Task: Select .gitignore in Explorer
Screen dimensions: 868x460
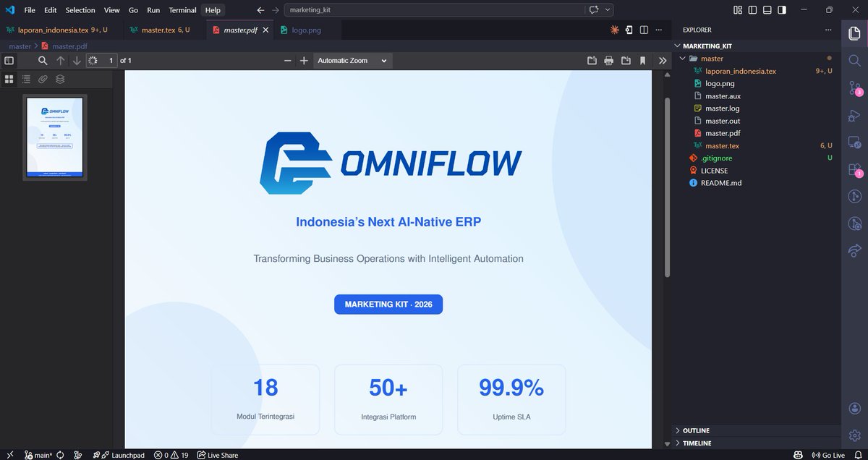Action: coord(755,158)
